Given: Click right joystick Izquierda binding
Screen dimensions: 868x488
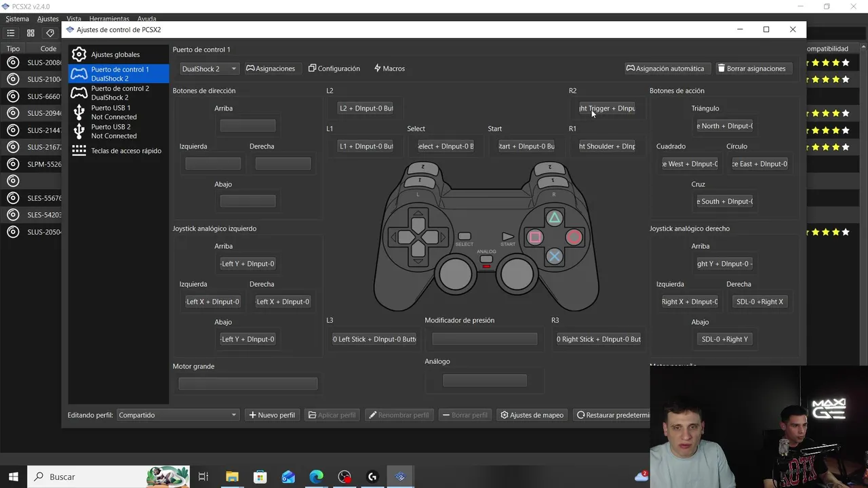Looking at the screenshot, I should click(x=690, y=302).
